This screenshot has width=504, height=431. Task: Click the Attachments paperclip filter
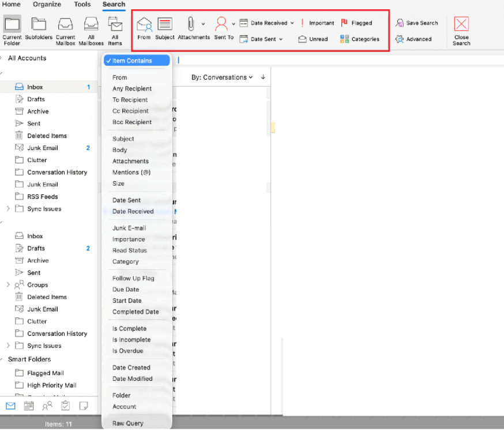191,24
